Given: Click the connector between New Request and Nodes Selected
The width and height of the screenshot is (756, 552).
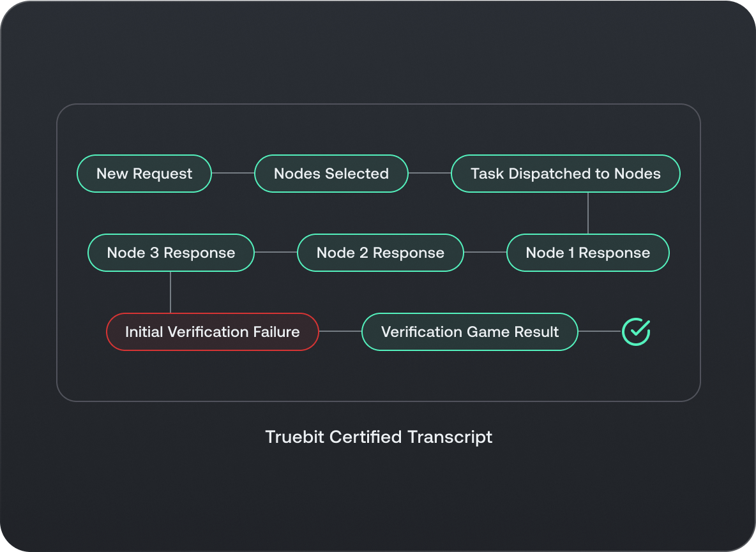Looking at the screenshot, I should click(233, 174).
